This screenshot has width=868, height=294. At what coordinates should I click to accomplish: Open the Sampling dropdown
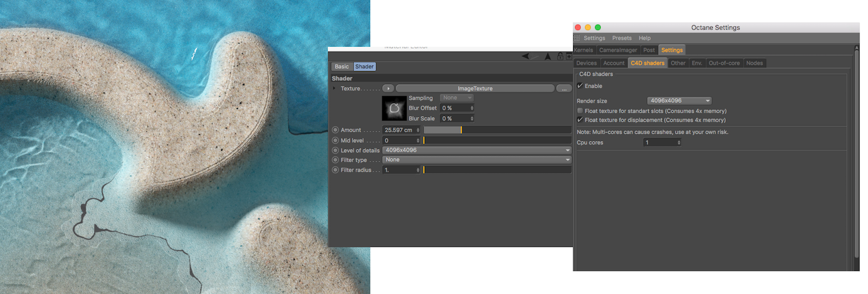click(457, 98)
